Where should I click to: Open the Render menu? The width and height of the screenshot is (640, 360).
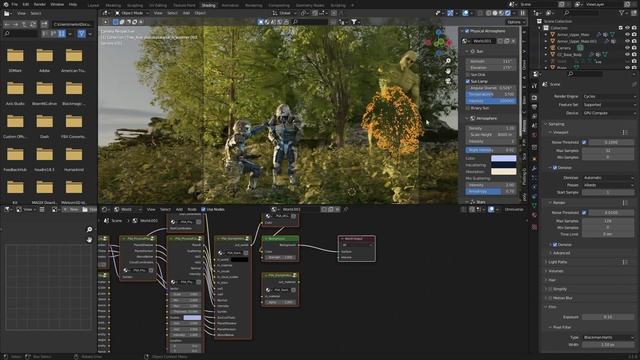[x=40, y=4]
